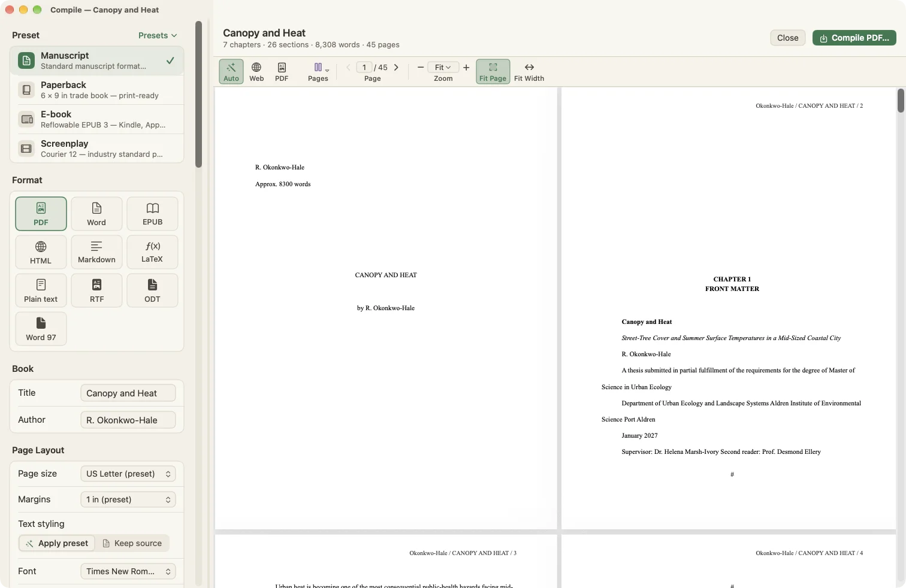Click Fit Width view option
The image size is (906, 588).
[x=529, y=72]
